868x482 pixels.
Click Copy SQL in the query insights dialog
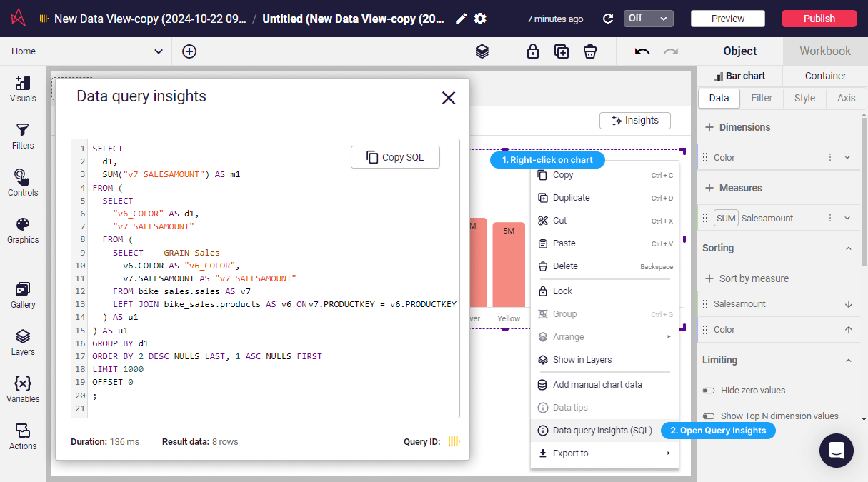(395, 156)
